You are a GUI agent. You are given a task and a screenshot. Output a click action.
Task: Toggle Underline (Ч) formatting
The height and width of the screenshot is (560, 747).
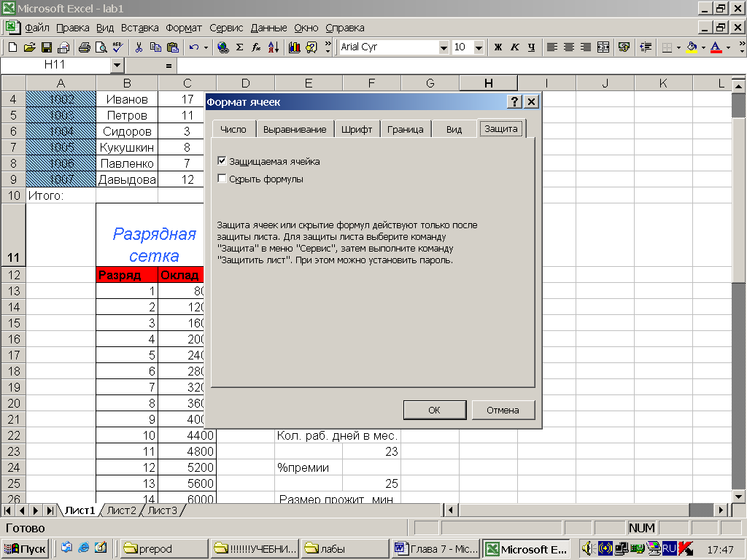532,47
